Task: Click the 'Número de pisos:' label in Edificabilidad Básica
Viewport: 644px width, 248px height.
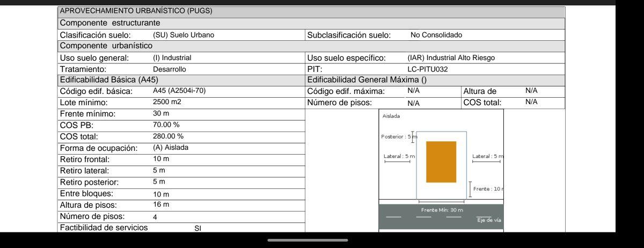Action: [x=92, y=216]
